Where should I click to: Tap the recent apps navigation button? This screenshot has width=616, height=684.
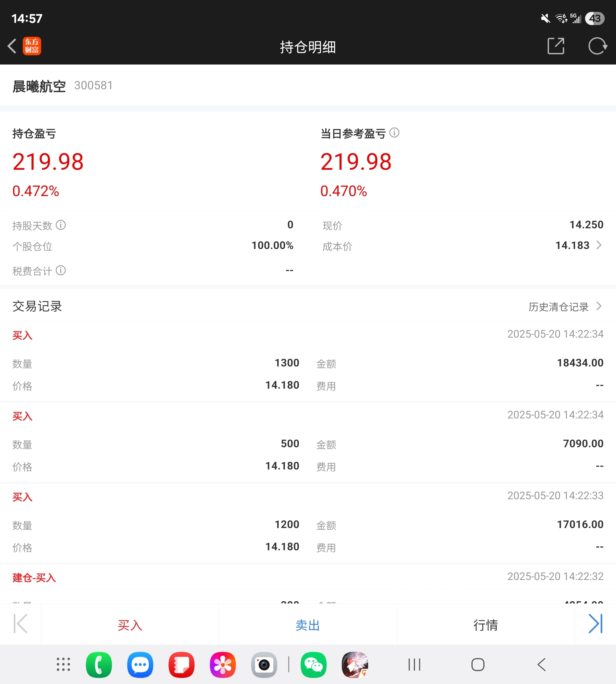tap(414, 665)
